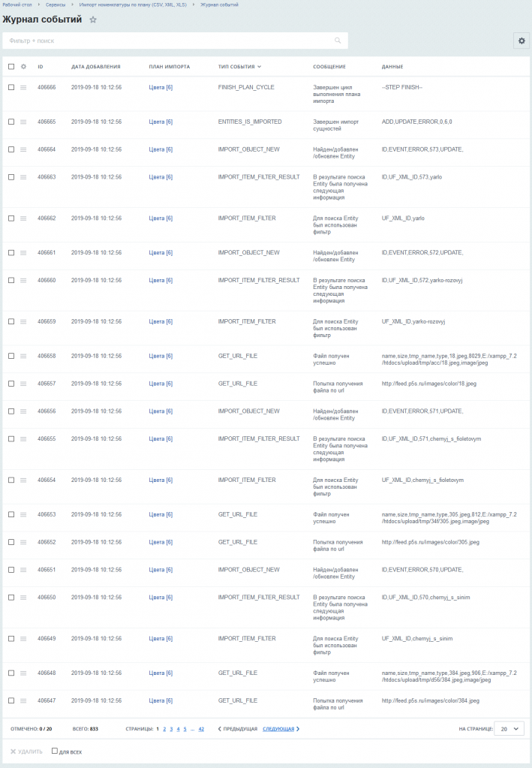Check the row with ID 406666
Image resolution: width=532 pixels, height=768 pixels.
pyautogui.click(x=11, y=87)
